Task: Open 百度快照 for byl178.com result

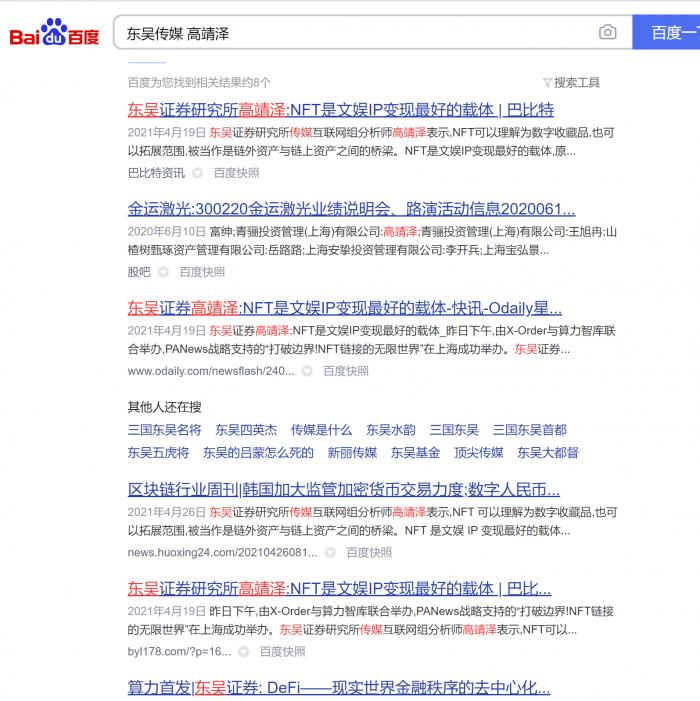Action: 283,652
